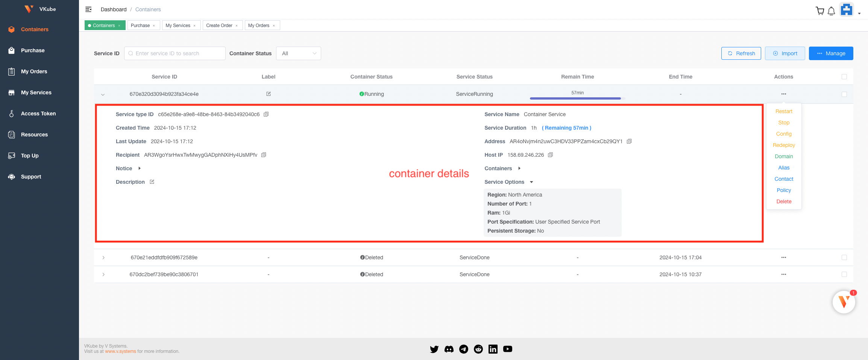Click the Manage button
Viewport: 868px width, 360px height.
831,53
